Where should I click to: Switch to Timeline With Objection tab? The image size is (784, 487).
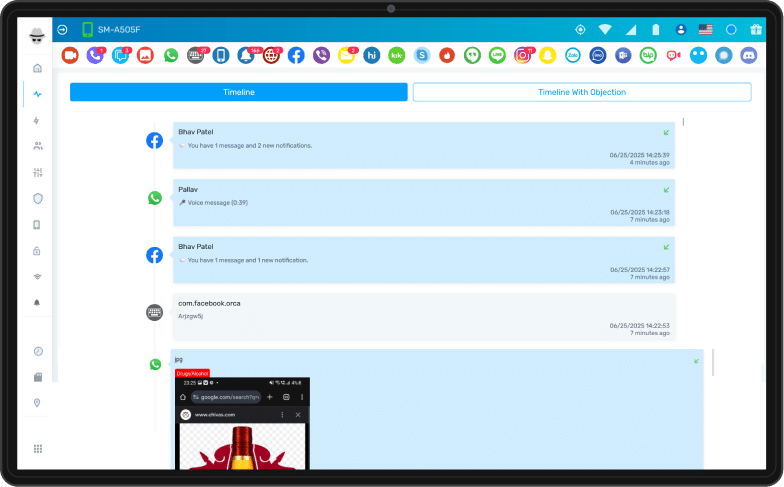pyautogui.click(x=582, y=92)
